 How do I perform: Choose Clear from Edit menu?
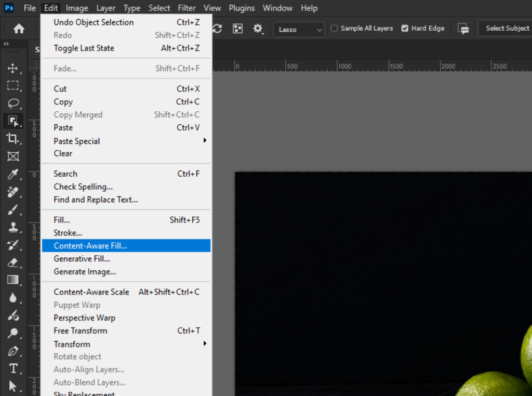coord(126,153)
